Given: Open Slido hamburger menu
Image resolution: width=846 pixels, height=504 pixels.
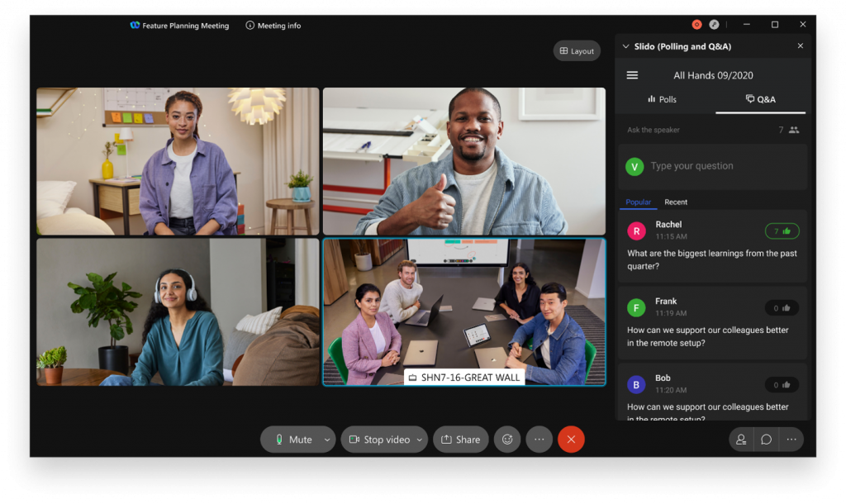Looking at the screenshot, I should (632, 75).
